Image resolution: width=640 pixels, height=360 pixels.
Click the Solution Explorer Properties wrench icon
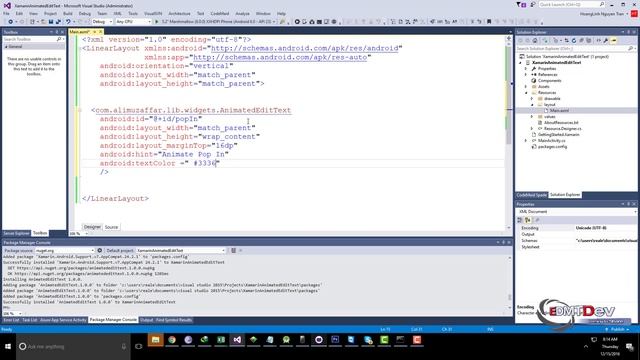pyautogui.click(x=606, y=40)
